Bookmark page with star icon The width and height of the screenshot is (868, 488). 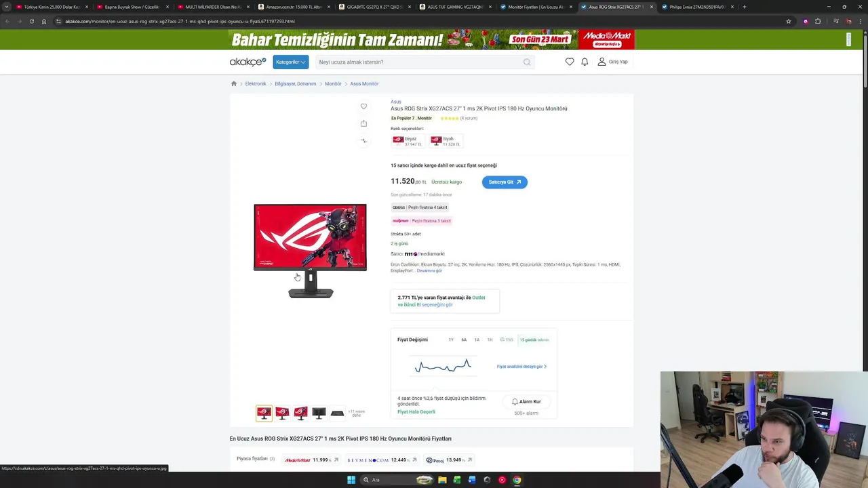[789, 21]
